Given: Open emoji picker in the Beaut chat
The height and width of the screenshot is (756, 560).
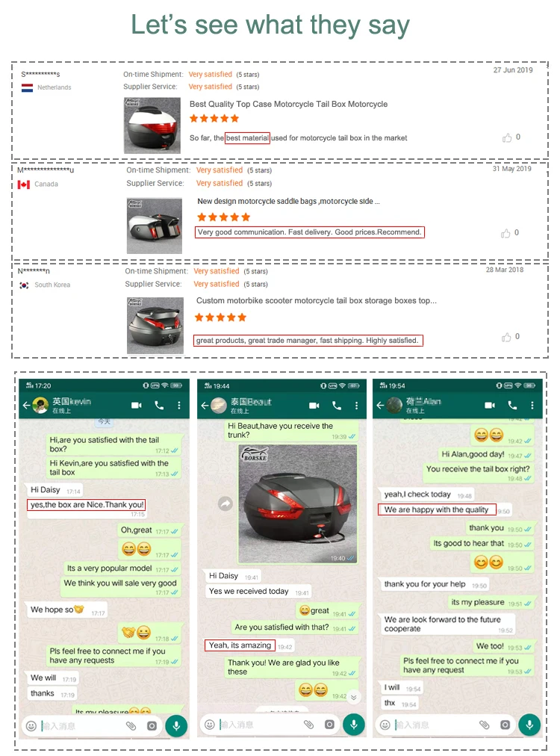Looking at the screenshot, I should point(210,724).
